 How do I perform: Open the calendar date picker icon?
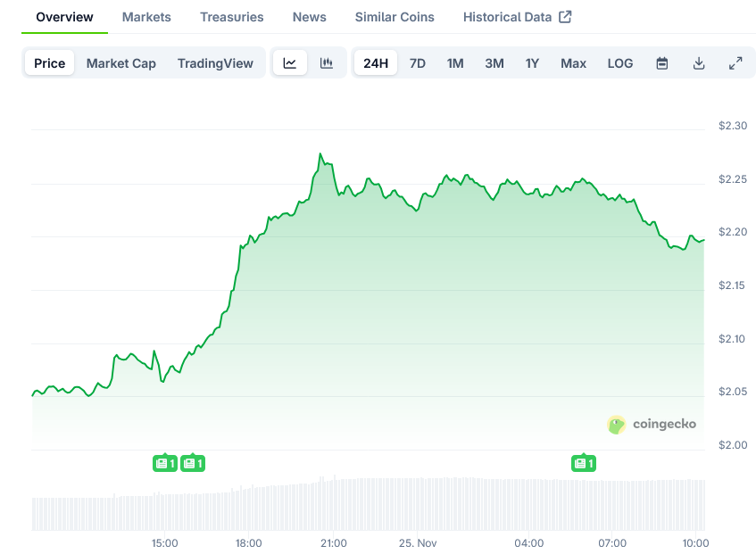pyautogui.click(x=662, y=63)
